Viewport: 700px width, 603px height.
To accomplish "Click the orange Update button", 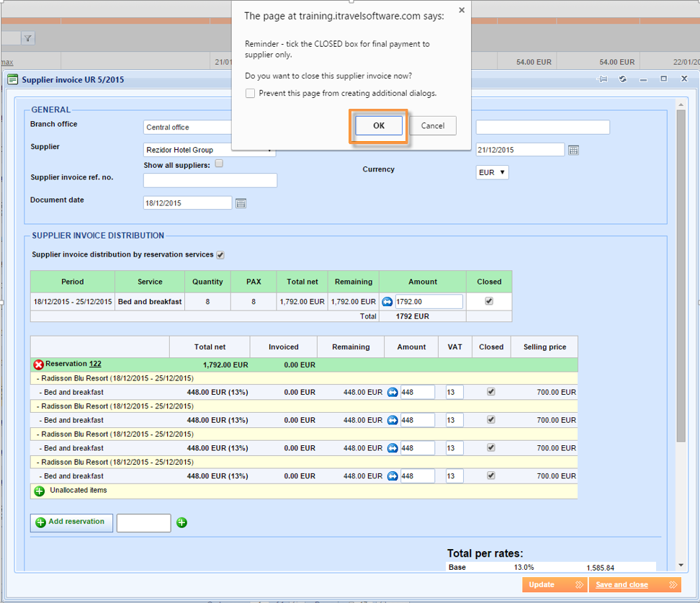I will 555,585.
